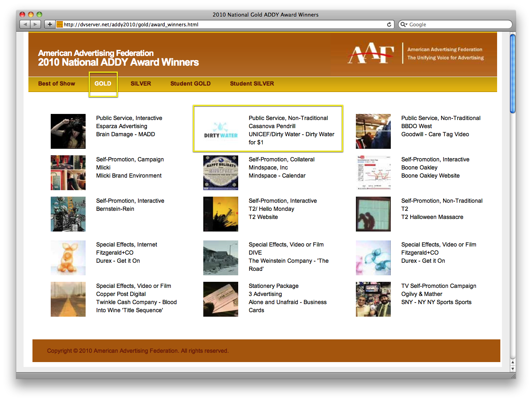Screen dimensions: 532x401
Task: Click the URL address bar field
Action: [x=223, y=24]
